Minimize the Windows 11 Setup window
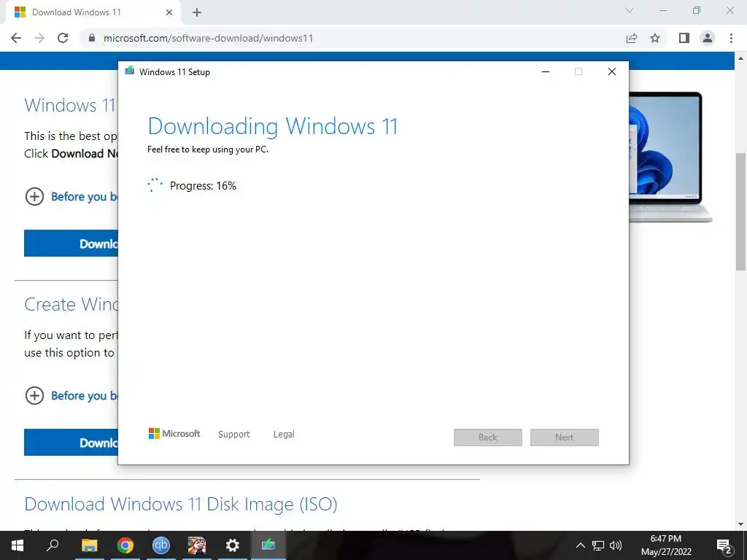 pyautogui.click(x=546, y=71)
